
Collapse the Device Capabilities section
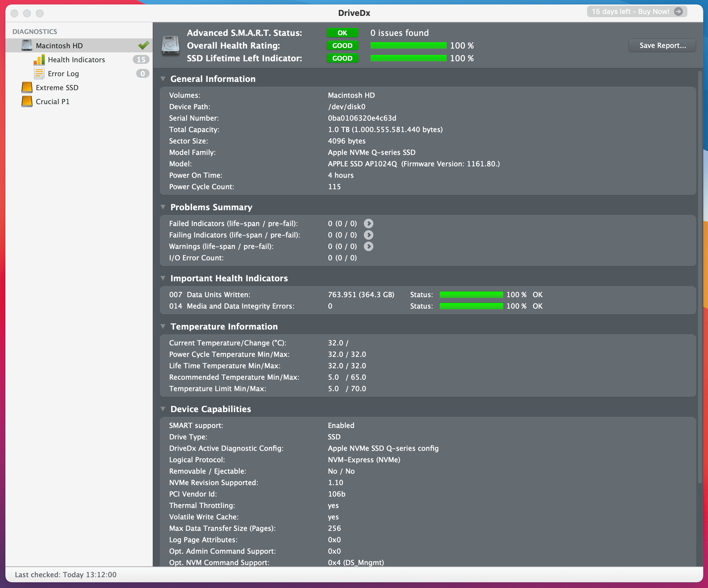(163, 409)
